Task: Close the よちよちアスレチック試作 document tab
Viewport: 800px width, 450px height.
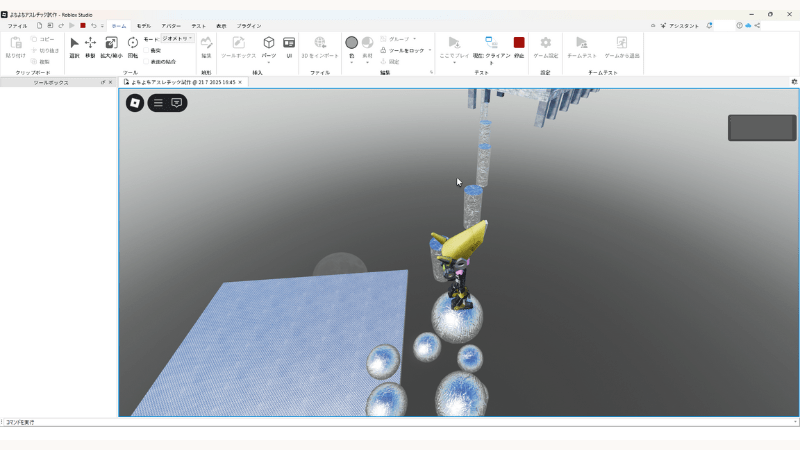Action: tap(240, 82)
